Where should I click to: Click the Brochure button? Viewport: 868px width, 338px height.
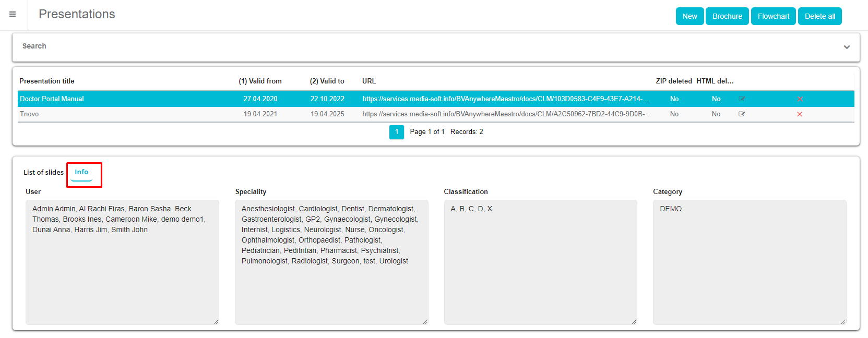(x=727, y=16)
